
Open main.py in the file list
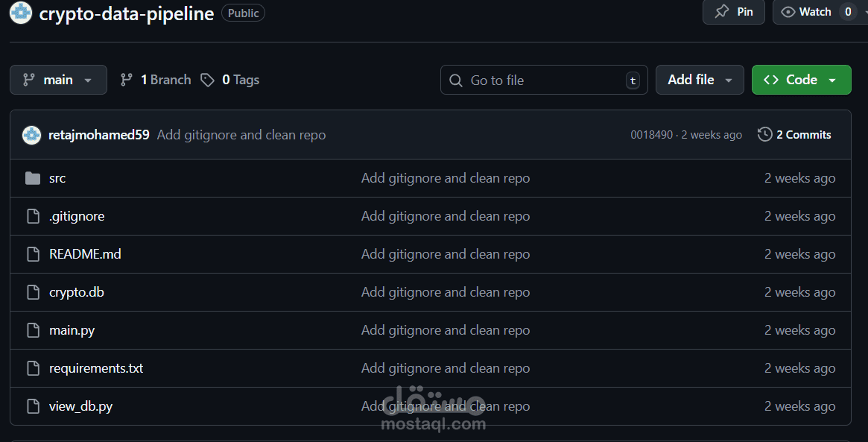pyautogui.click(x=72, y=331)
